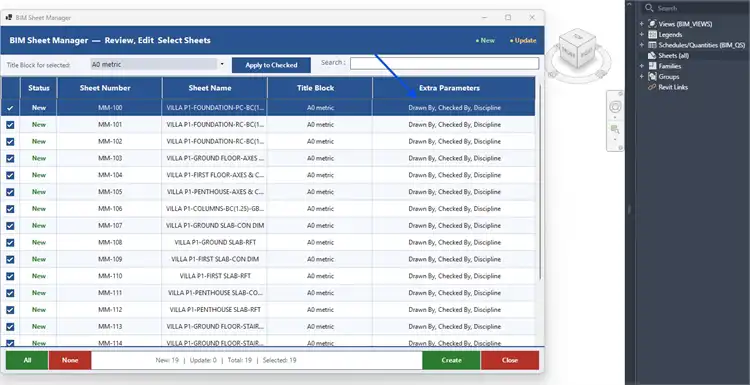Expand the Schedules/Quantities tree node

[641, 45]
